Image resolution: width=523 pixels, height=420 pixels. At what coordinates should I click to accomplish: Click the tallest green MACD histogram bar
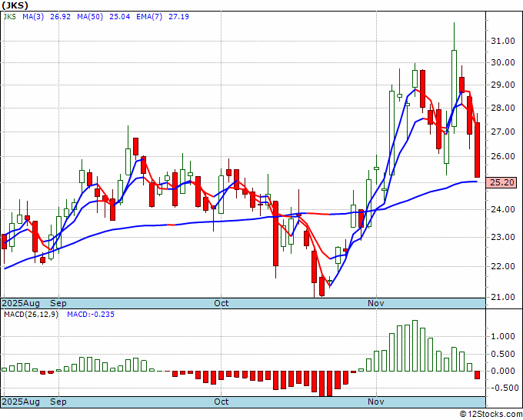pos(415,346)
